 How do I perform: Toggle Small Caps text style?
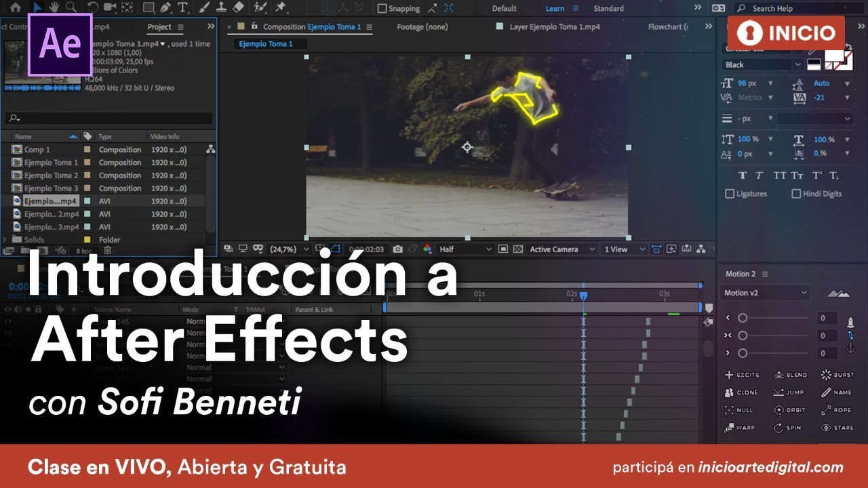coord(797,176)
